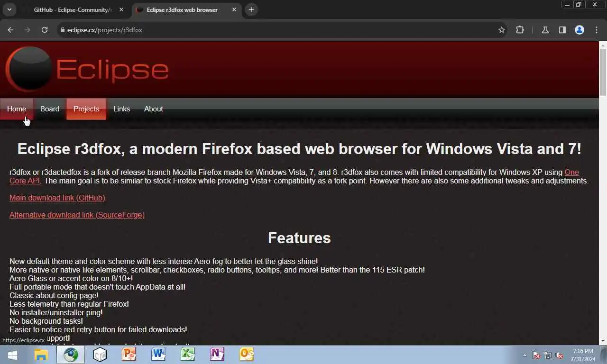The height and width of the screenshot is (364, 607).
Task: Go back to the previous page
Action: (10, 30)
